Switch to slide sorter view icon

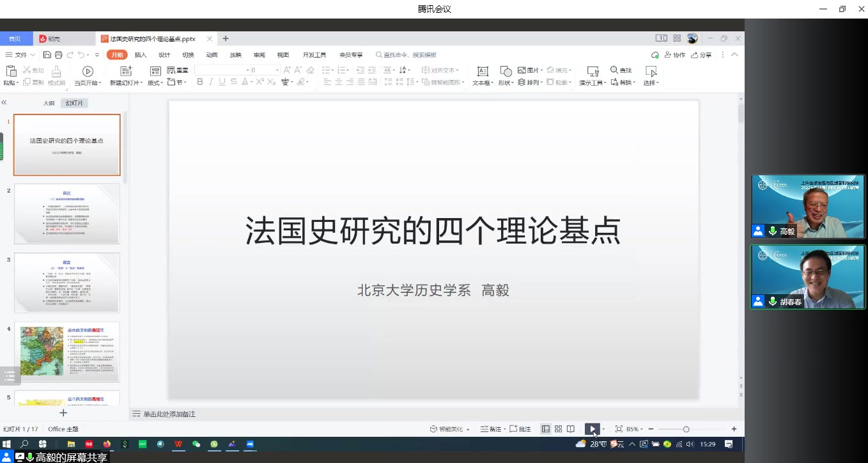click(x=558, y=429)
